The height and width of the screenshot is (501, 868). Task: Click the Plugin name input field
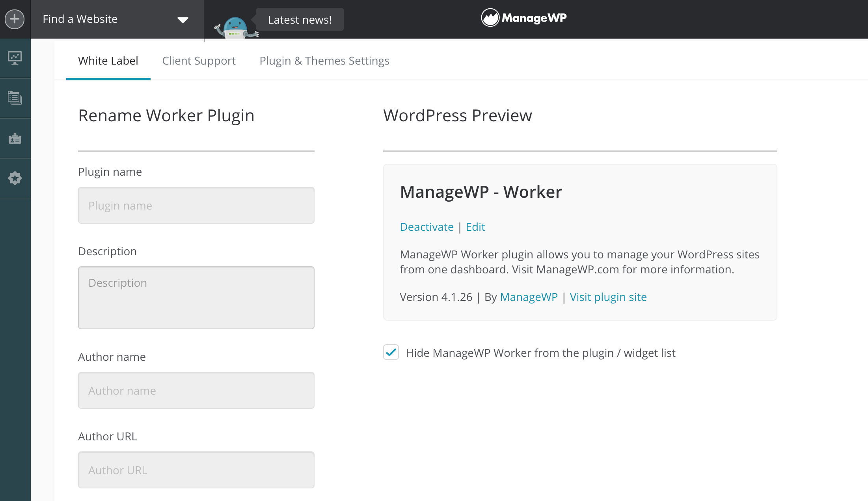(x=196, y=205)
